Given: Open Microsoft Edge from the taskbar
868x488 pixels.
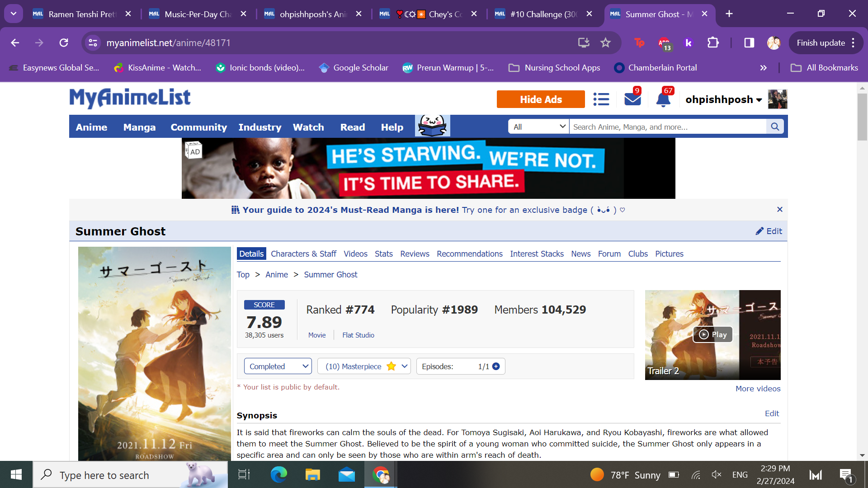Looking at the screenshot, I should point(278,475).
